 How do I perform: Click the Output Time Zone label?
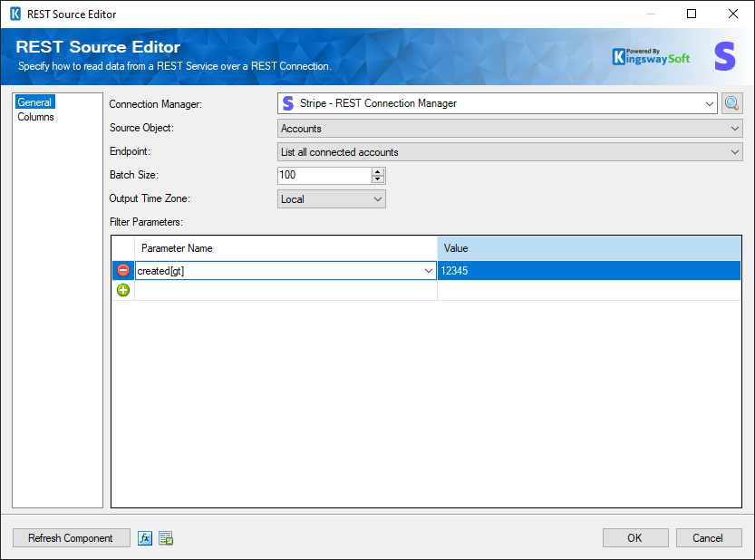click(150, 198)
